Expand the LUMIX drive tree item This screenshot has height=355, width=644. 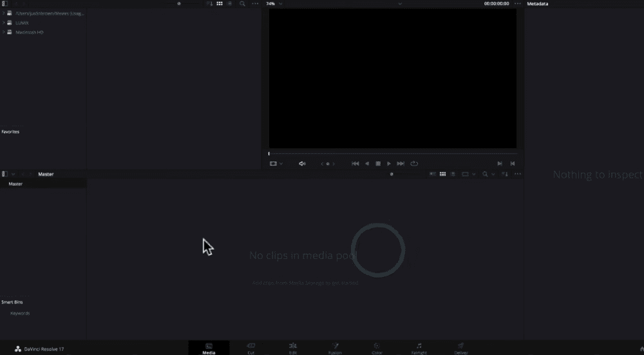click(3, 22)
